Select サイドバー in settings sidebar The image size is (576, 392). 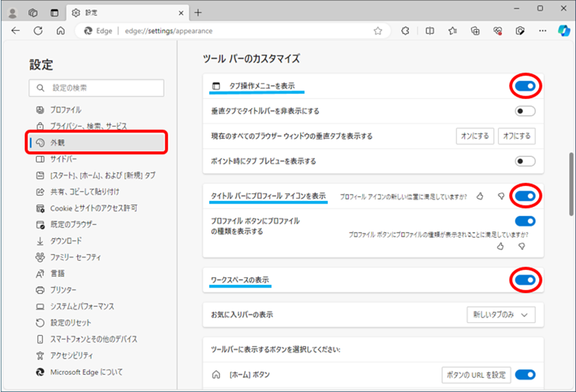click(x=96, y=159)
